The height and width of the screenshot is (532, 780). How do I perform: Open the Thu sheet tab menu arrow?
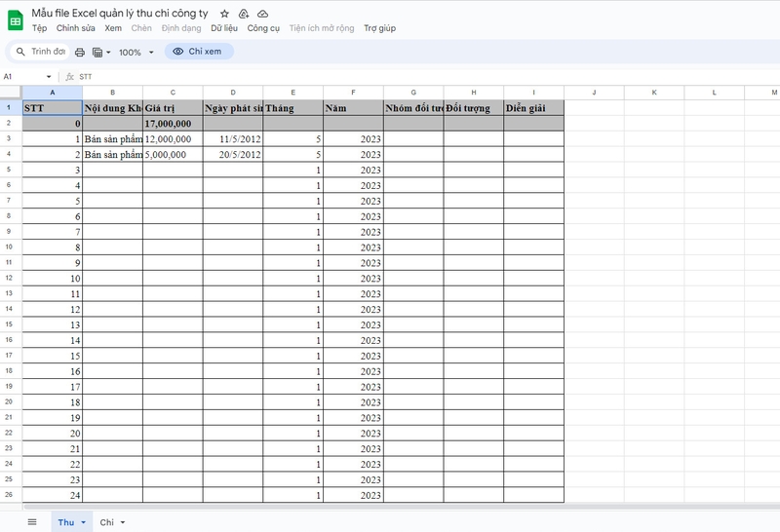coord(83,522)
